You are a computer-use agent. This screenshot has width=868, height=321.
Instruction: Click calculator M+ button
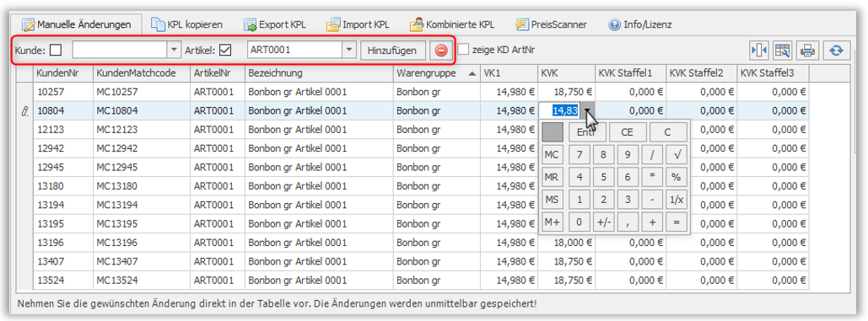click(x=552, y=222)
